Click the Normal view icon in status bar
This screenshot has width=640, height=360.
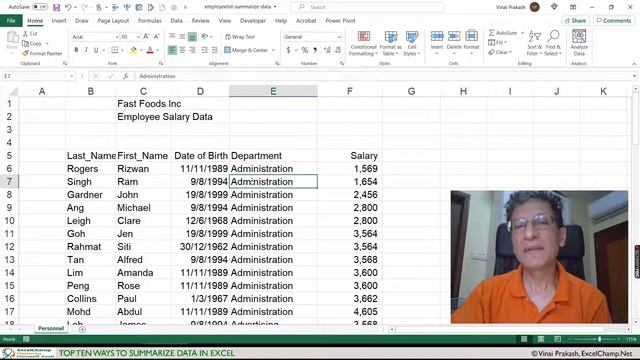pos(524,339)
